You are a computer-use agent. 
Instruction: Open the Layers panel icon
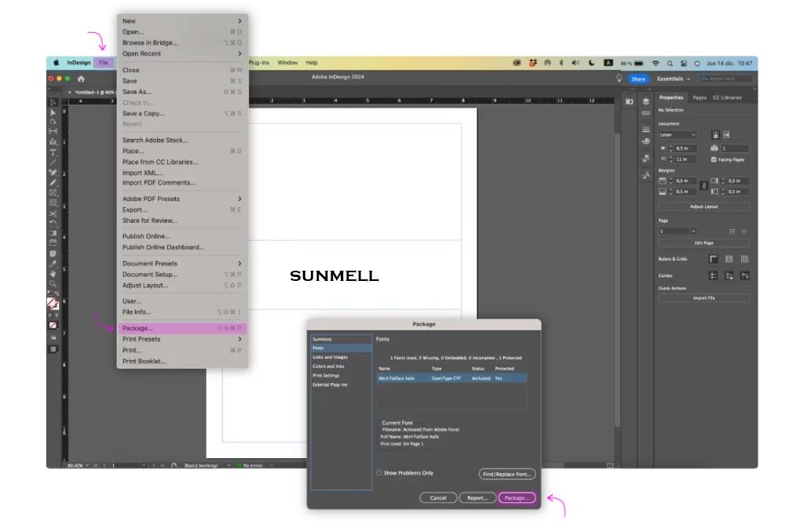coord(645,101)
